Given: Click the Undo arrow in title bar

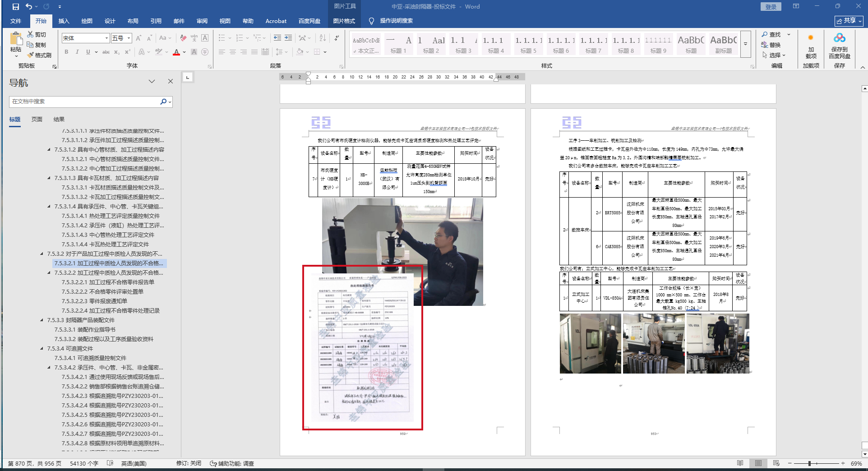Looking at the screenshot, I should (x=29, y=6).
